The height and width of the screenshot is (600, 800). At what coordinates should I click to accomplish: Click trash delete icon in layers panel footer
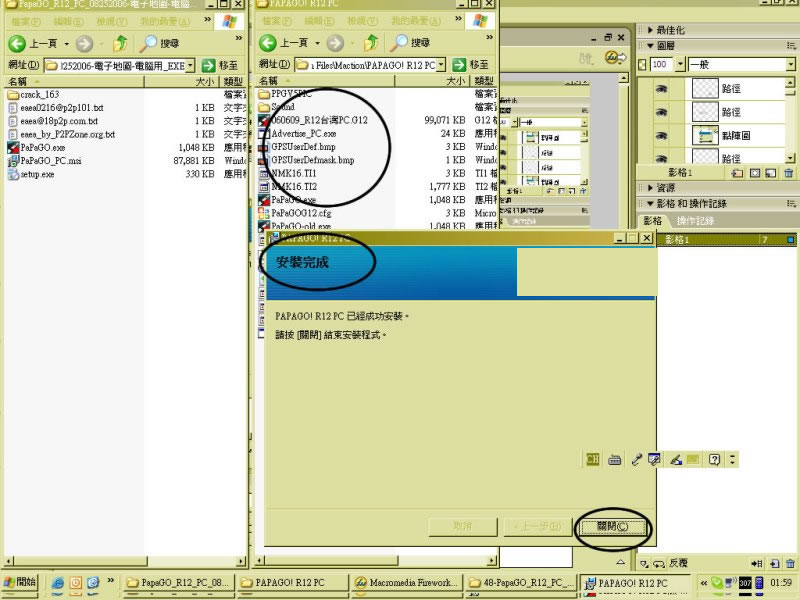(x=789, y=173)
